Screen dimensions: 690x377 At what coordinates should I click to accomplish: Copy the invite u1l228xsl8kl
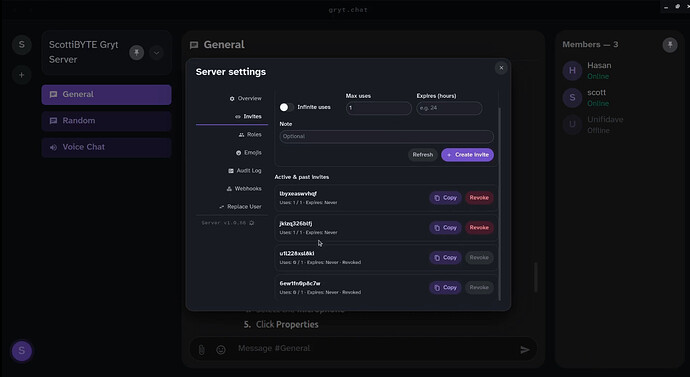pyautogui.click(x=445, y=258)
